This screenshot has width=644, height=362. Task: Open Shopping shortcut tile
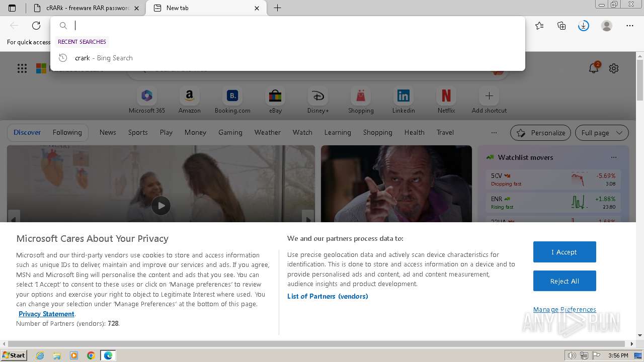(361, 101)
